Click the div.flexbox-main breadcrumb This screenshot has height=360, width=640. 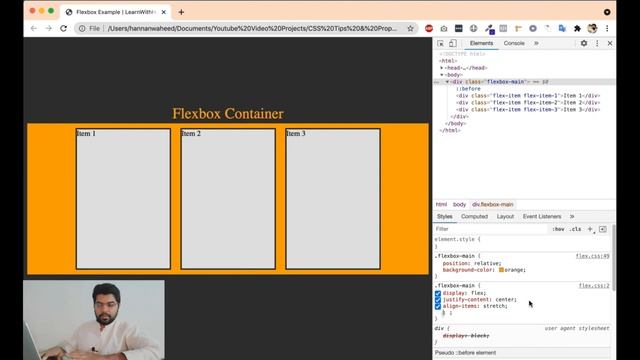coord(493,204)
